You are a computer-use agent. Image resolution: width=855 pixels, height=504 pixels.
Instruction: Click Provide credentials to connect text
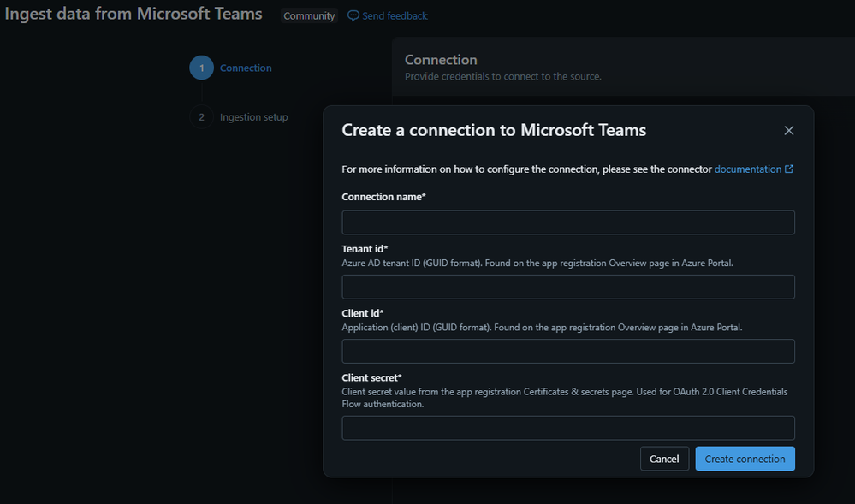tap(502, 76)
